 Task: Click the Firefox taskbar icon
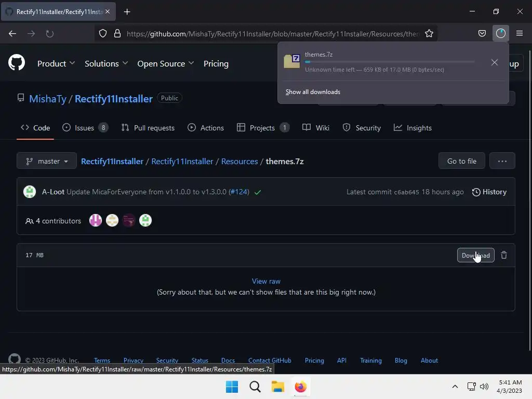(x=301, y=387)
